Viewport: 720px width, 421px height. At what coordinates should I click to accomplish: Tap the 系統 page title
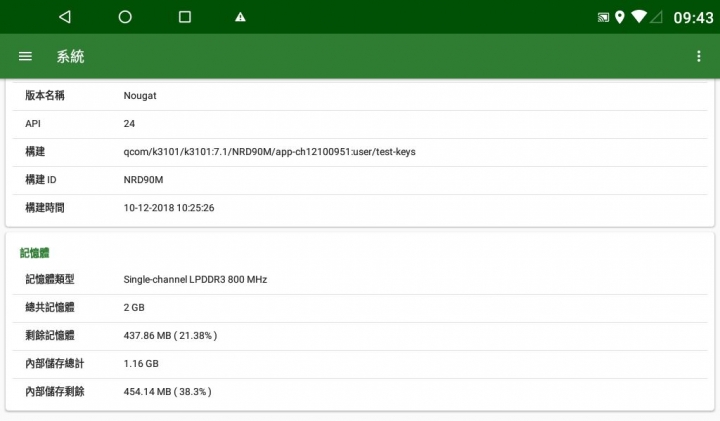click(70, 56)
